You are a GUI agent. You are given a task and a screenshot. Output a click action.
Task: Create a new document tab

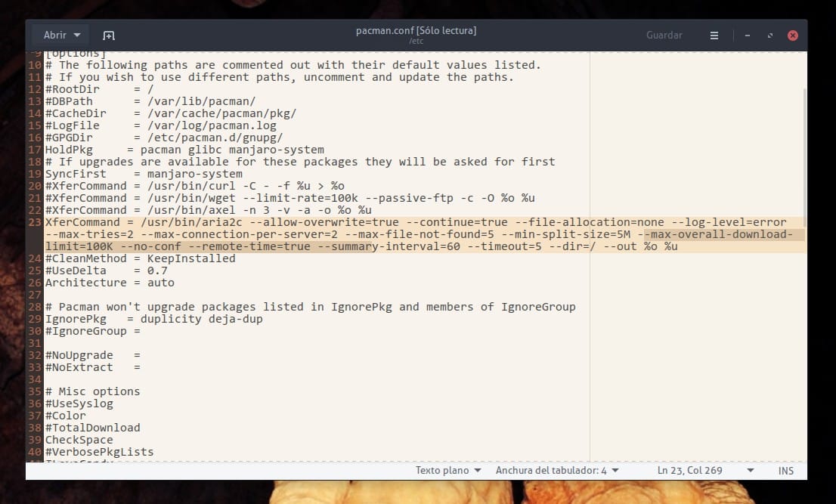tap(109, 36)
